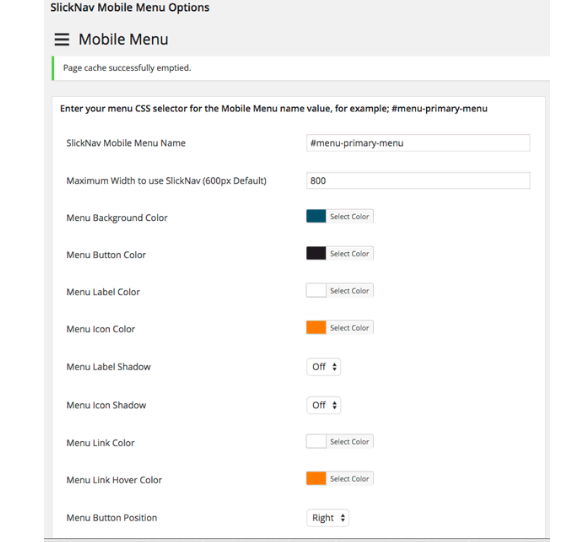This screenshot has height=542, width=582.
Task: Click the Page cache successfully emptied notice
Action: tap(301, 68)
